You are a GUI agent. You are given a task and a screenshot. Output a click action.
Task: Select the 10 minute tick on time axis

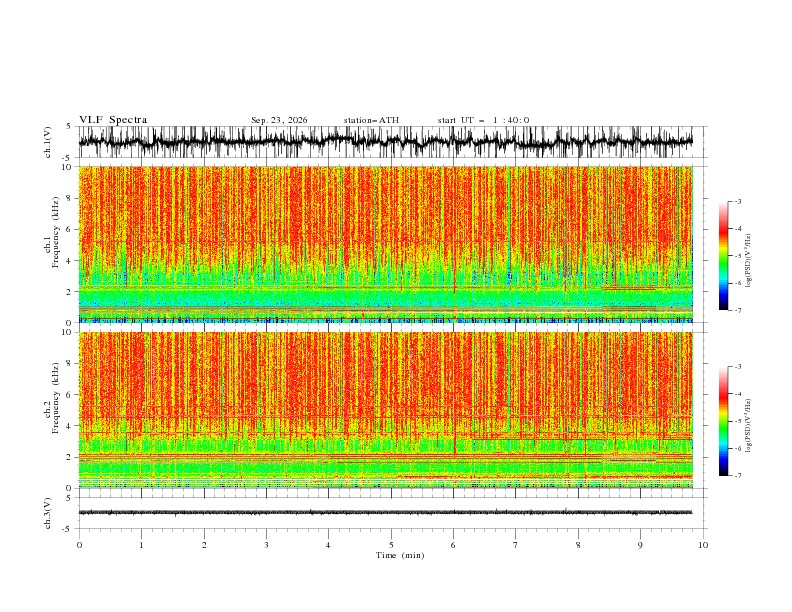703,545
